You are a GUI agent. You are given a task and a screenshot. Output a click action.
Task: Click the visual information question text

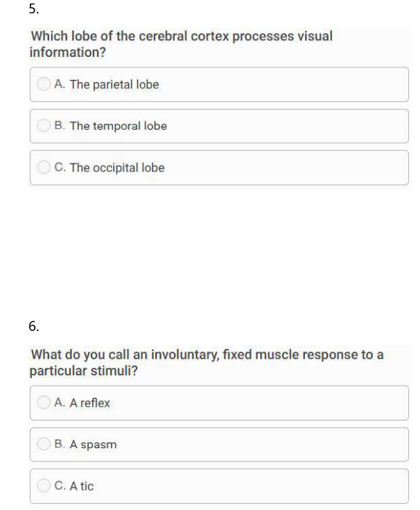coord(181,44)
